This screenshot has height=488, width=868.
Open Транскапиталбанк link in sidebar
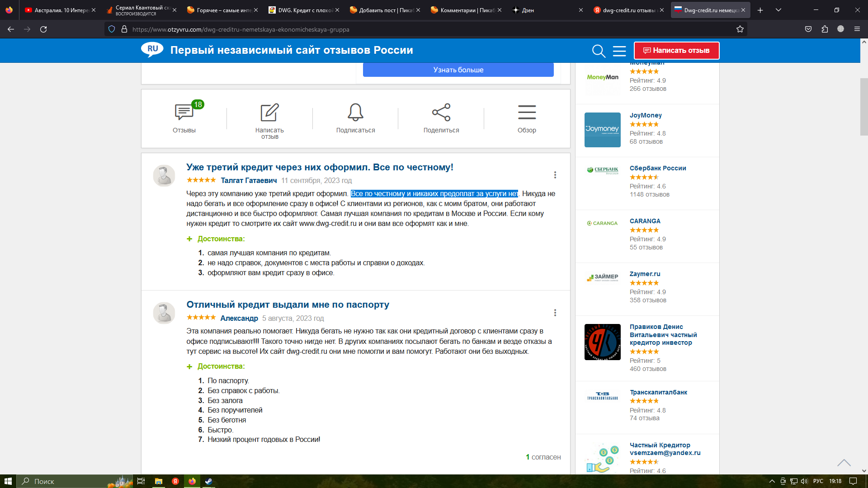tap(658, 392)
